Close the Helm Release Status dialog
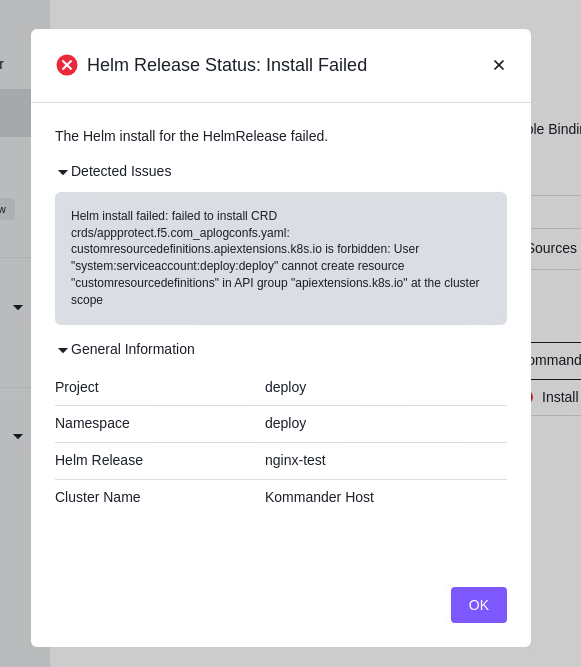The width and height of the screenshot is (581, 667). pyautogui.click(x=498, y=65)
